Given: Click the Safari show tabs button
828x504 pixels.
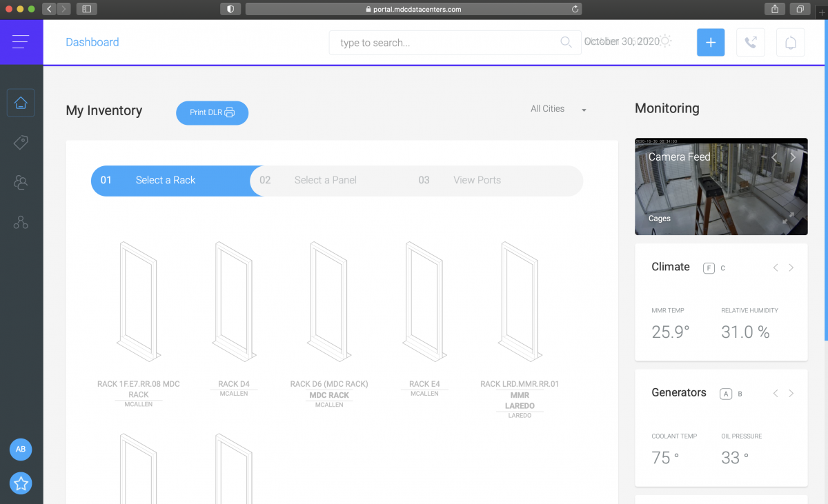Looking at the screenshot, I should (800, 9).
